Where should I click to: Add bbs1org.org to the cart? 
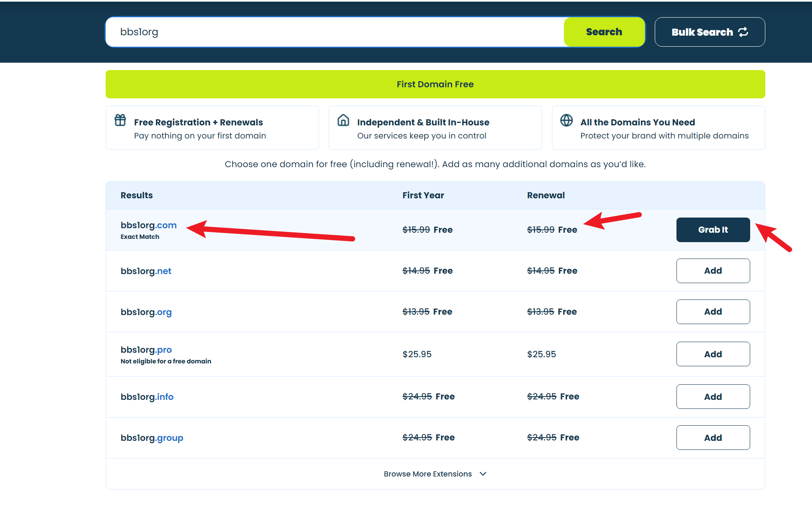pyautogui.click(x=713, y=312)
